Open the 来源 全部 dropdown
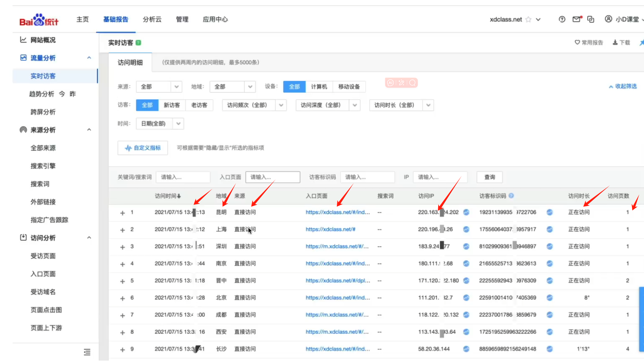This screenshot has width=644, height=362. [x=159, y=87]
